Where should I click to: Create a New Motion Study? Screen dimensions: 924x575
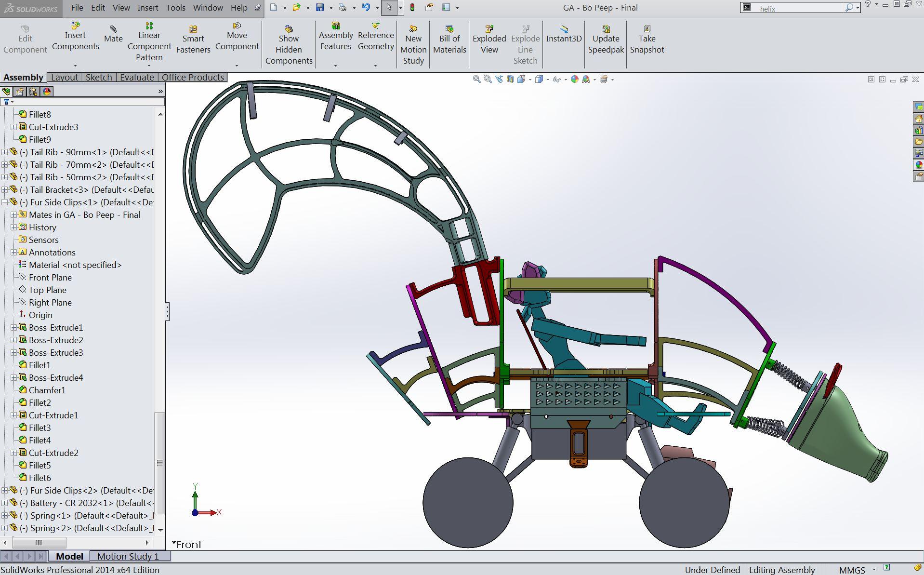click(x=413, y=45)
